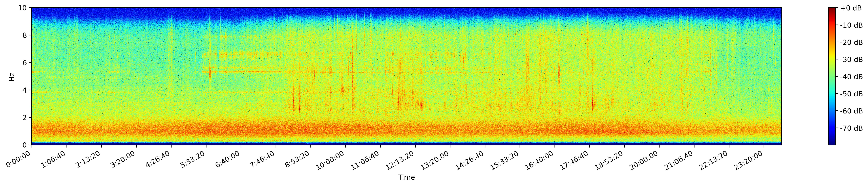The height and width of the screenshot is (186, 868).
Task: Click the -50 dB colorbar label
Action: (x=852, y=94)
